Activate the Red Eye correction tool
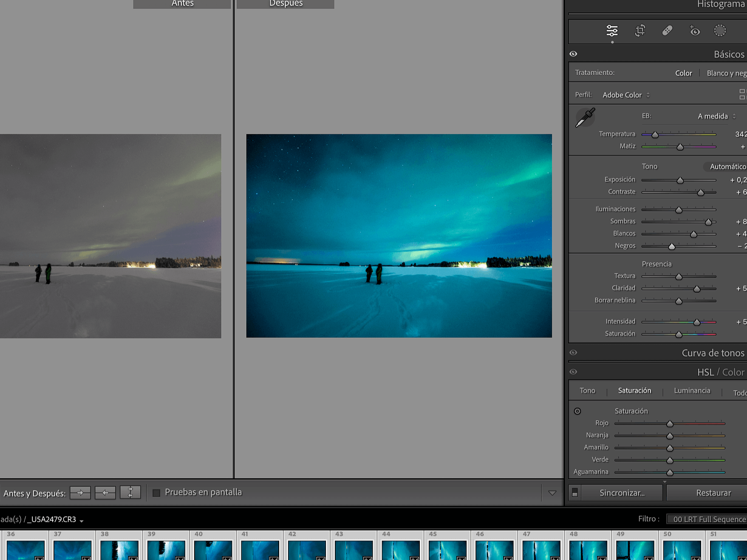 (694, 31)
